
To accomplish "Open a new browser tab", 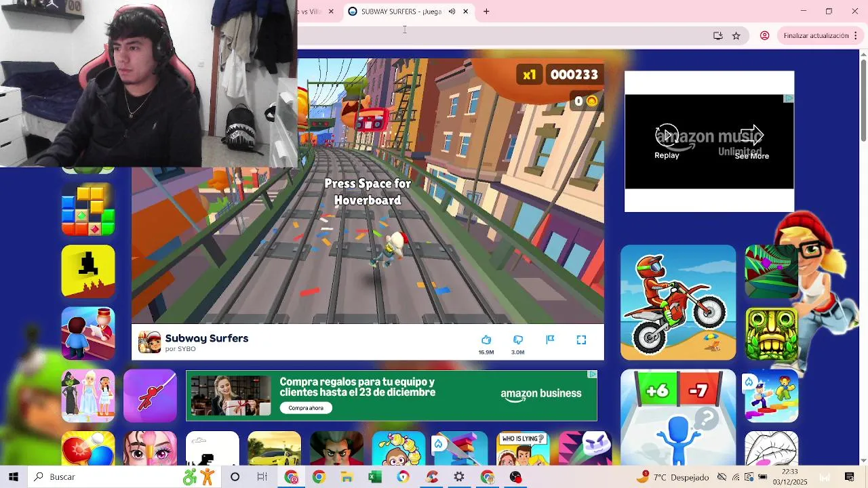I will [486, 12].
